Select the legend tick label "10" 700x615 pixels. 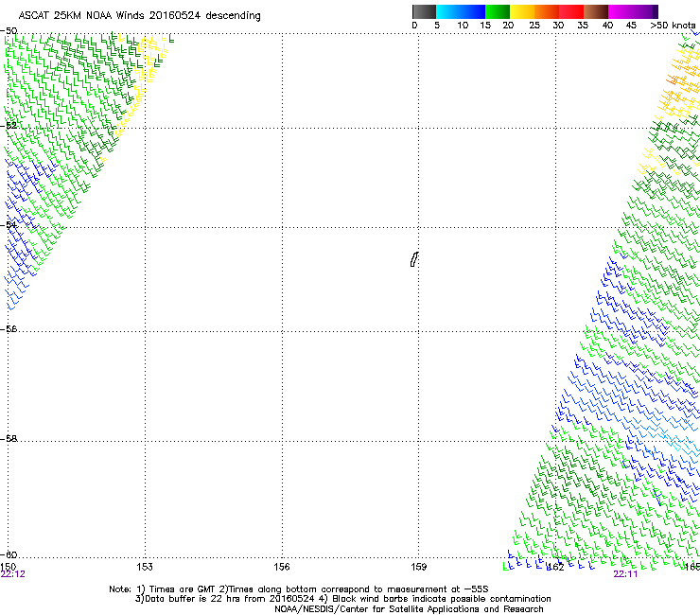tap(463, 26)
